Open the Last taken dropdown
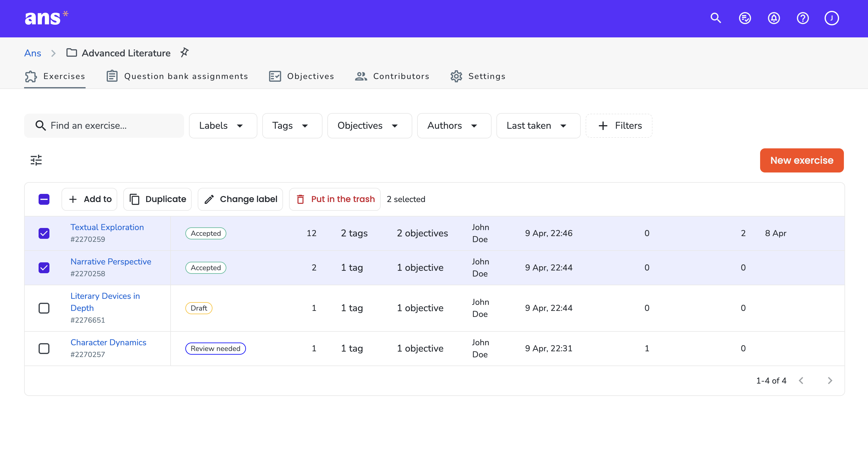This screenshot has width=868, height=468. (538, 126)
